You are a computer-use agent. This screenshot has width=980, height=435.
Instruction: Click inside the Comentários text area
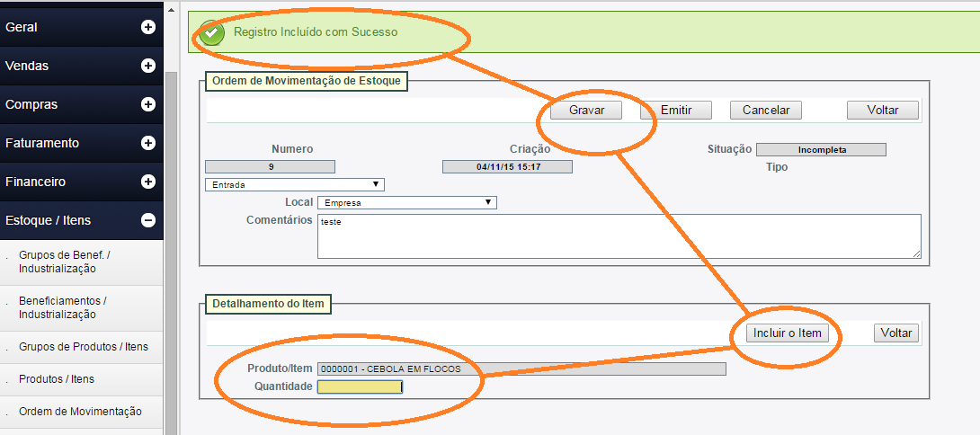point(619,236)
